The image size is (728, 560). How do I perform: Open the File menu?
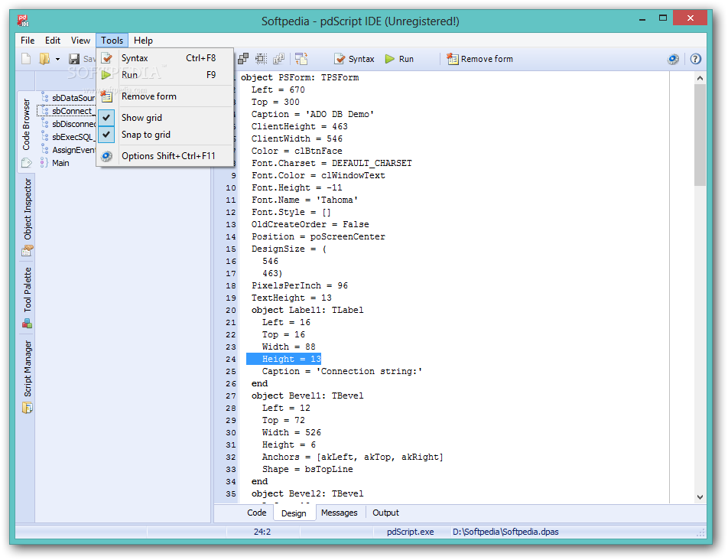tap(28, 41)
